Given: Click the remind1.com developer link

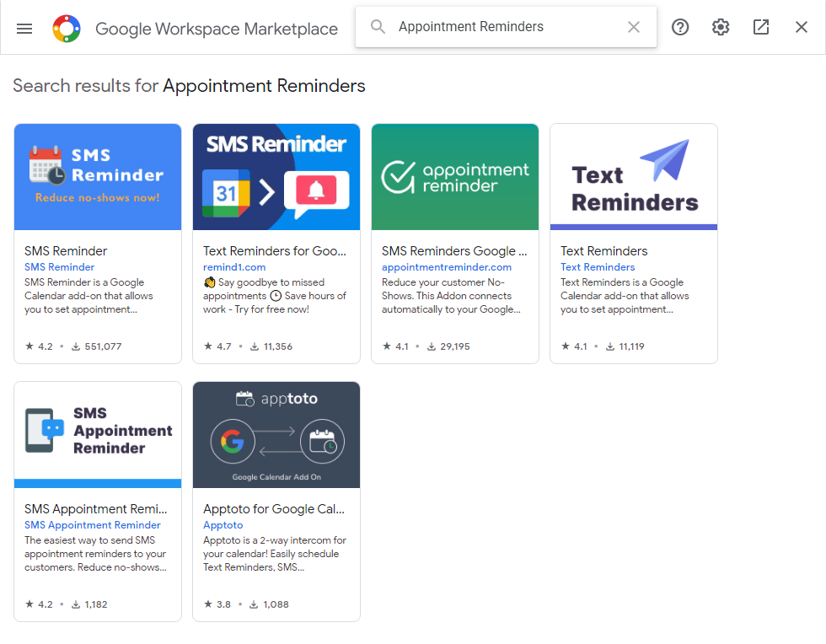Looking at the screenshot, I should 234,267.
